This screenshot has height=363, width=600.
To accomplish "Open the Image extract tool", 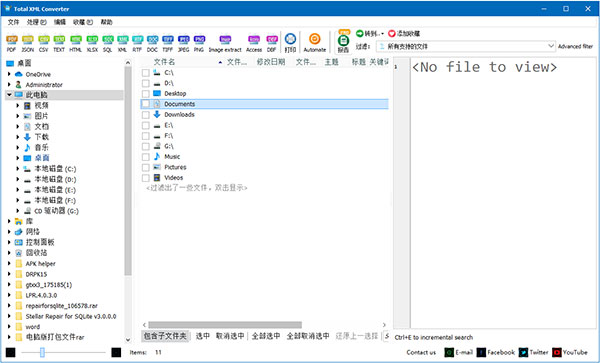I will pos(225,43).
